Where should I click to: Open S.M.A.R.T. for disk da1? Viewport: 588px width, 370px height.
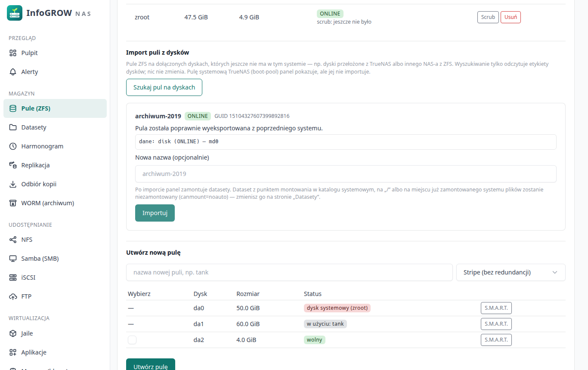[x=496, y=324]
